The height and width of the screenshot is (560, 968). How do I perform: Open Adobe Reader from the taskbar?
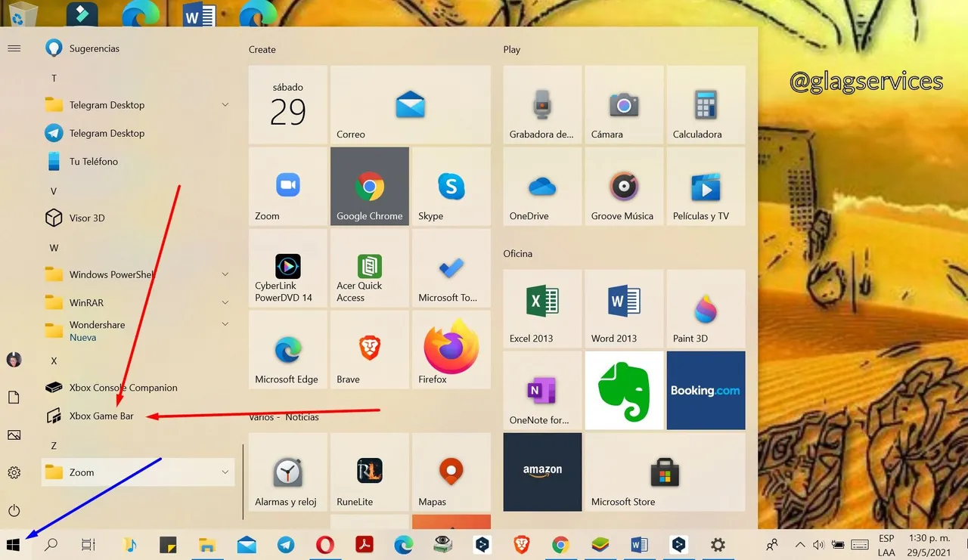coord(365,544)
